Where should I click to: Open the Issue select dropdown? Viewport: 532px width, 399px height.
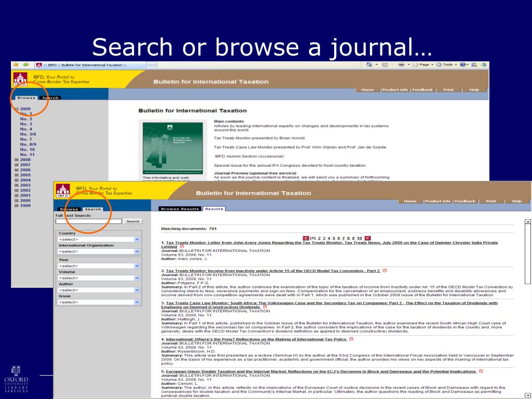[99, 302]
